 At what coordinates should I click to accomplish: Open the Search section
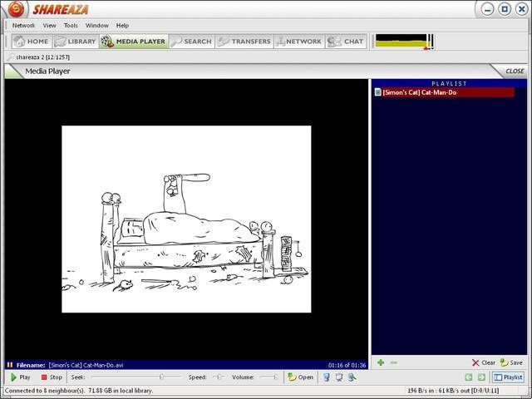tap(191, 42)
